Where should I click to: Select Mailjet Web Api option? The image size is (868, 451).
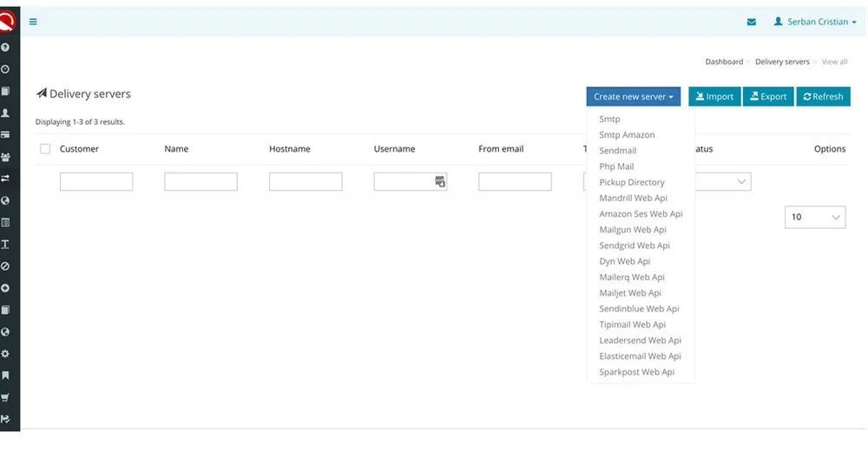pos(630,293)
